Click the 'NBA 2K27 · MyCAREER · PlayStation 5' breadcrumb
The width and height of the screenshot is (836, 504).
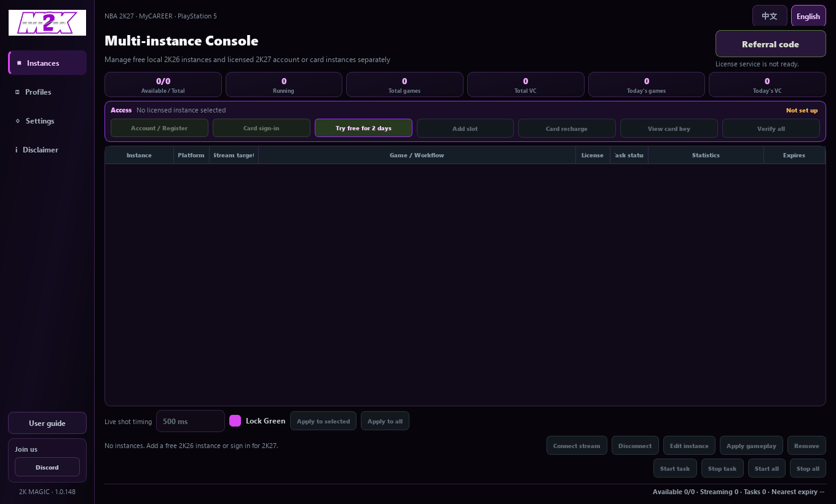[x=160, y=16]
